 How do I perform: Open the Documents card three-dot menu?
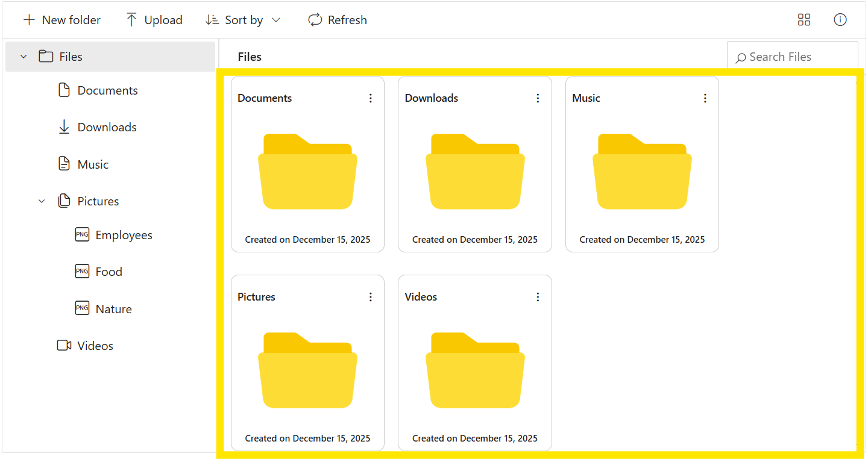pos(371,98)
